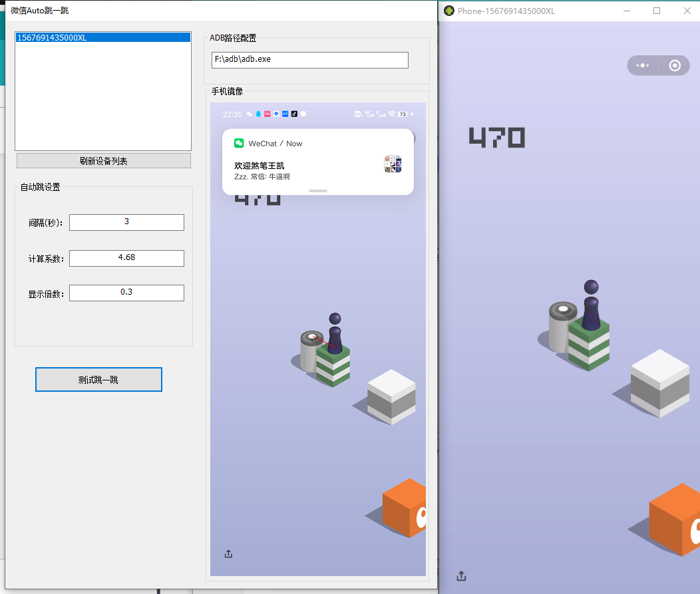Image resolution: width=700 pixels, height=594 pixels.
Task: Click the TikTok icon in the mirror status bar
Action: tap(294, 114)
